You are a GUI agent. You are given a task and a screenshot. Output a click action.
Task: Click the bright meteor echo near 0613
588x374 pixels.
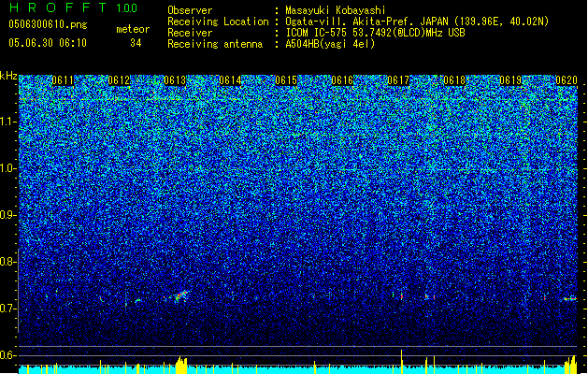180,295
